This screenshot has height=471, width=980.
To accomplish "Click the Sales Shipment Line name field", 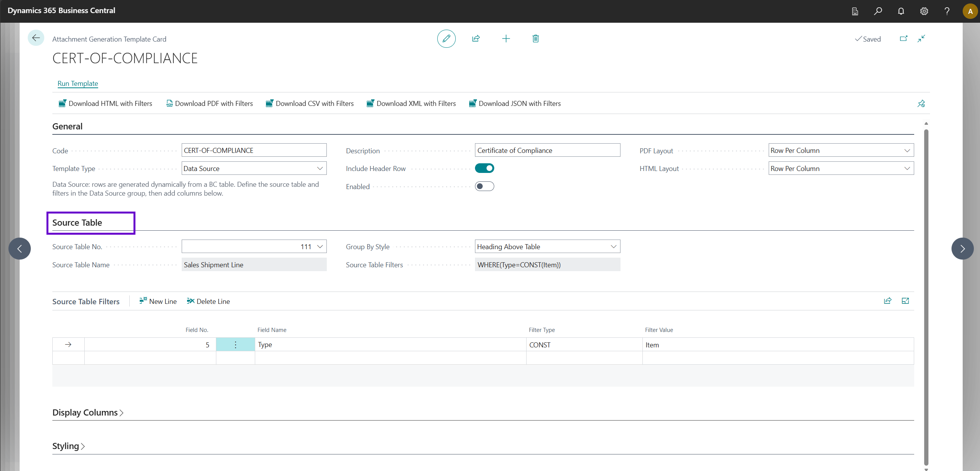I will pyautogui.click(x=254, y=265).
